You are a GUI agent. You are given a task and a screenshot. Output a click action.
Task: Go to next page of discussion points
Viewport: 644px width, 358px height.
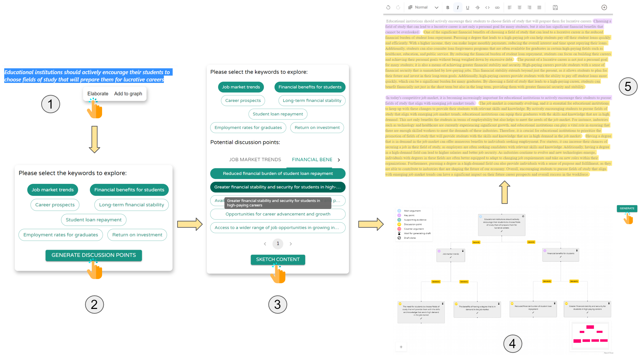(291, 244)
